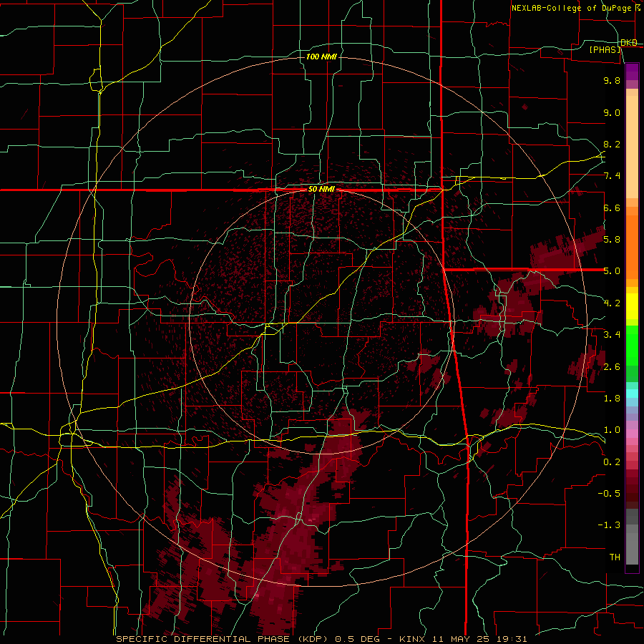Click the 6.6 color scale value
The width and height of the screenshot is (644, 644).
[612, 208]
